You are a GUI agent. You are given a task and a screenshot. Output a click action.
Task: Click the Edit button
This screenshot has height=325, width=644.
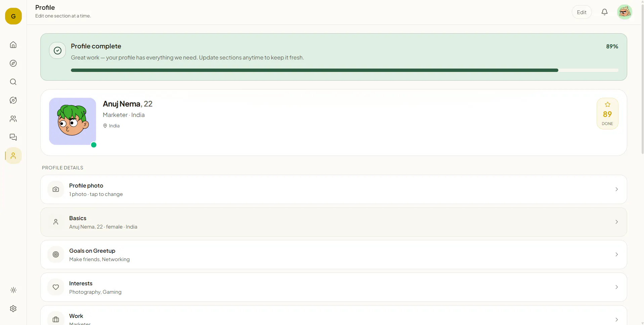[x=582, y=12]
